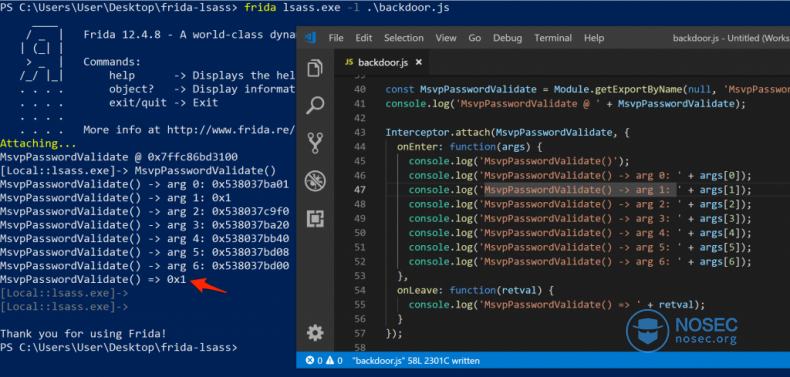The image size is (790, 377).
Task: Select the backdoor.js tab
Action: (x=381, y=62)
